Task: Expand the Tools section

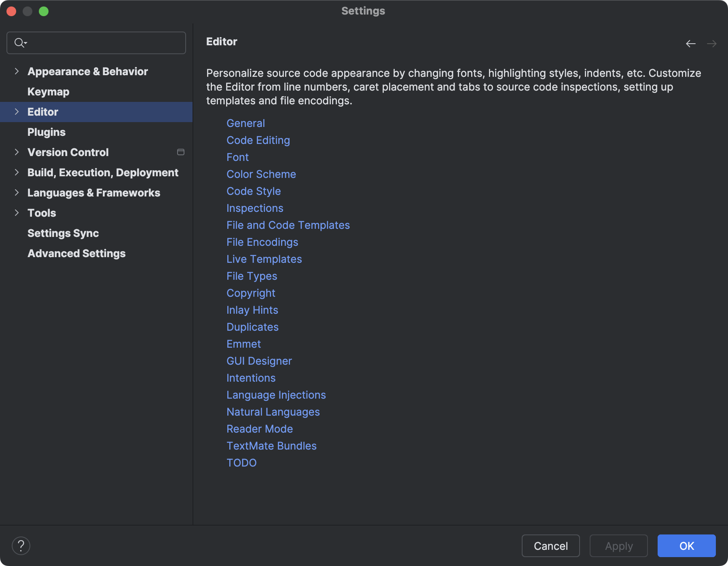Action: 17,213
